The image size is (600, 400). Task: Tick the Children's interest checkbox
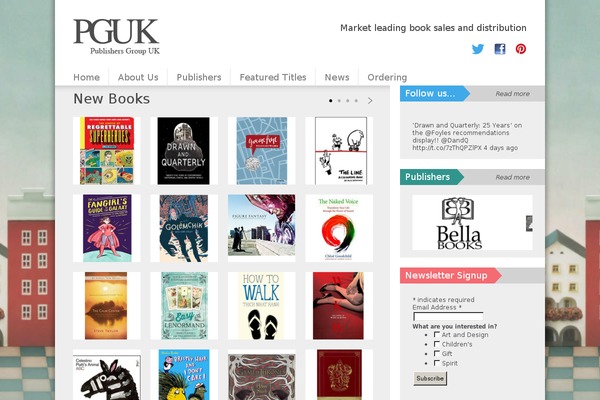click(437, 344)
